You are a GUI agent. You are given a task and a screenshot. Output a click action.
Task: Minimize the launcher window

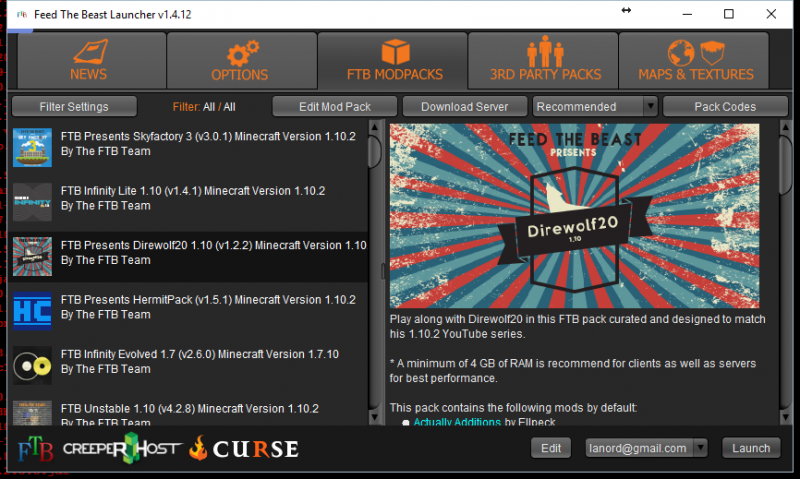tap(687, 14)
